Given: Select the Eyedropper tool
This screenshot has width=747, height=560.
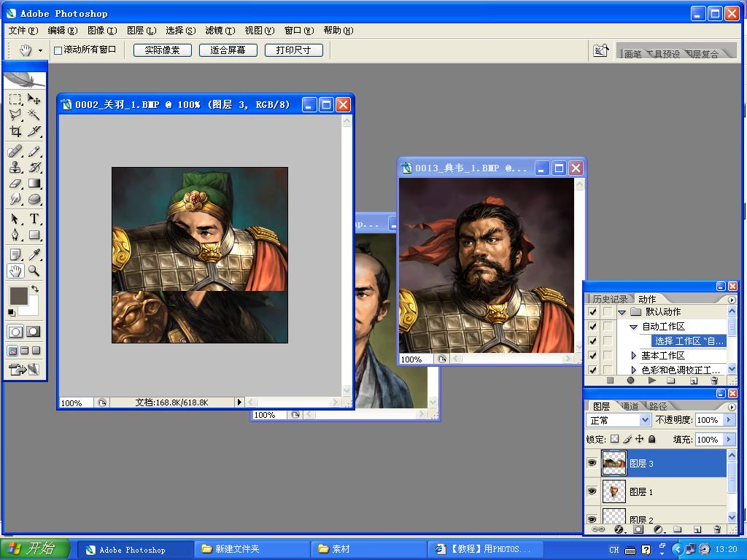Looking at the screenshot, I should pos(34,254).
